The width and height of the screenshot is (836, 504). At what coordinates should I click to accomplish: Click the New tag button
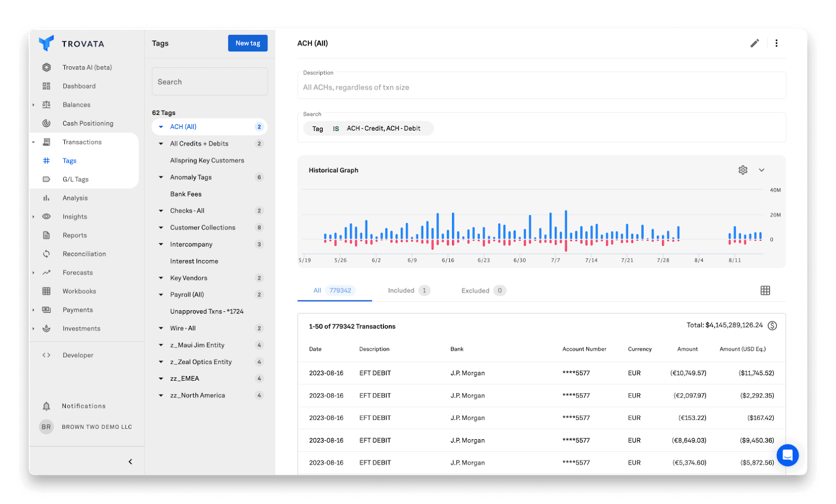click(x=248, y=43)
